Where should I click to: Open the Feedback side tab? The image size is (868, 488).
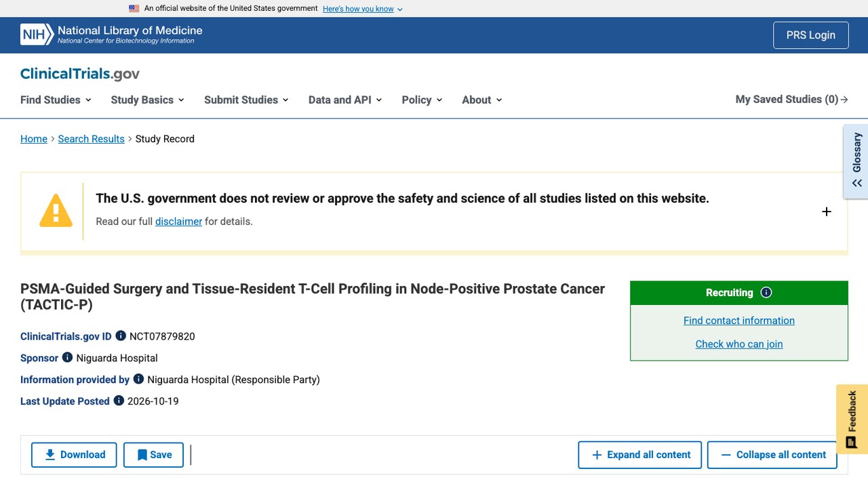[852, 420]
